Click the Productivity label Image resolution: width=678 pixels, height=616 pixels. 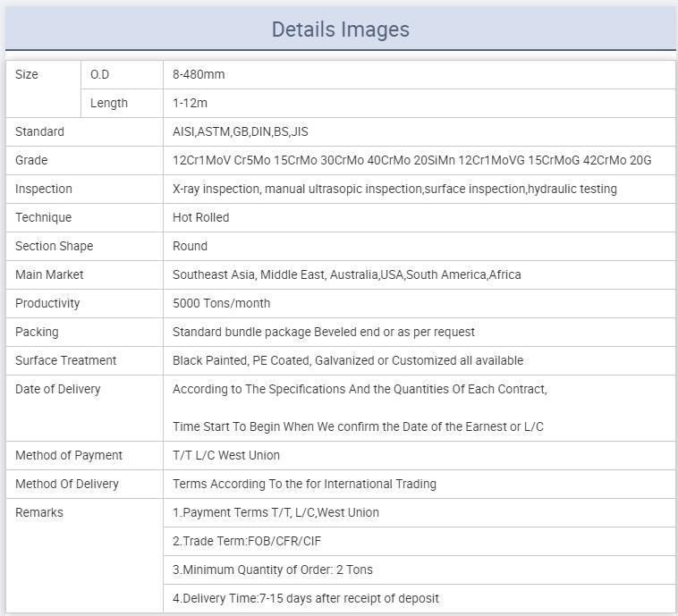coord(47,303)
